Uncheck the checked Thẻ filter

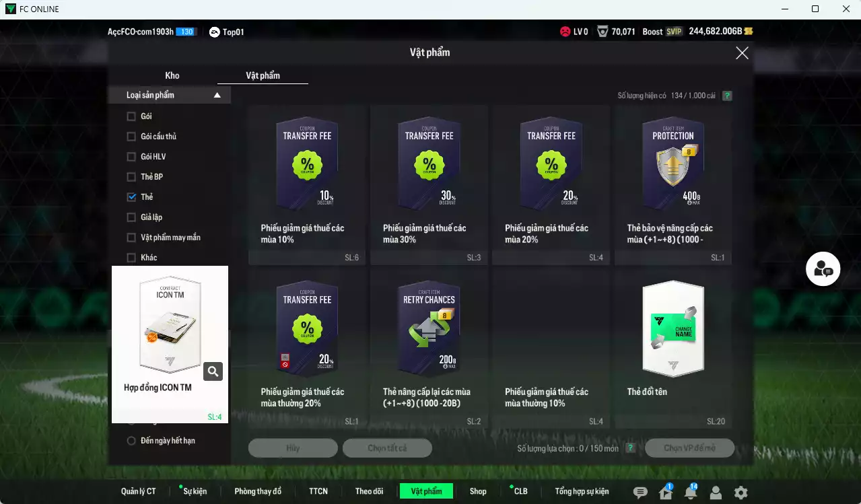click(131, 197)
